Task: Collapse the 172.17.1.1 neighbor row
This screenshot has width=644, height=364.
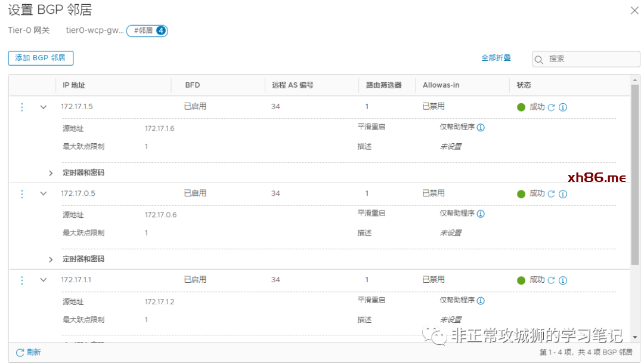Action: pyautogui.click(x=43, y=280)
